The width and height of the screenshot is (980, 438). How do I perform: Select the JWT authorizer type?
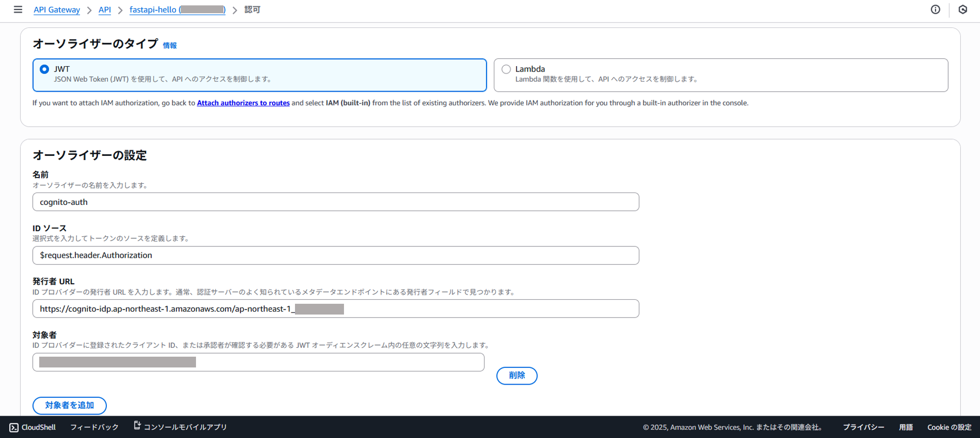(260, 75)
